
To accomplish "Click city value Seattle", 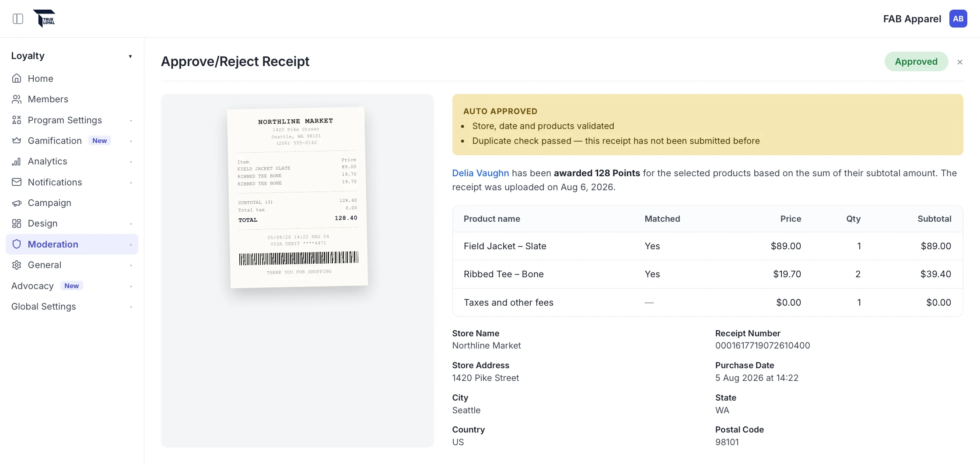I will click(466, 410).
